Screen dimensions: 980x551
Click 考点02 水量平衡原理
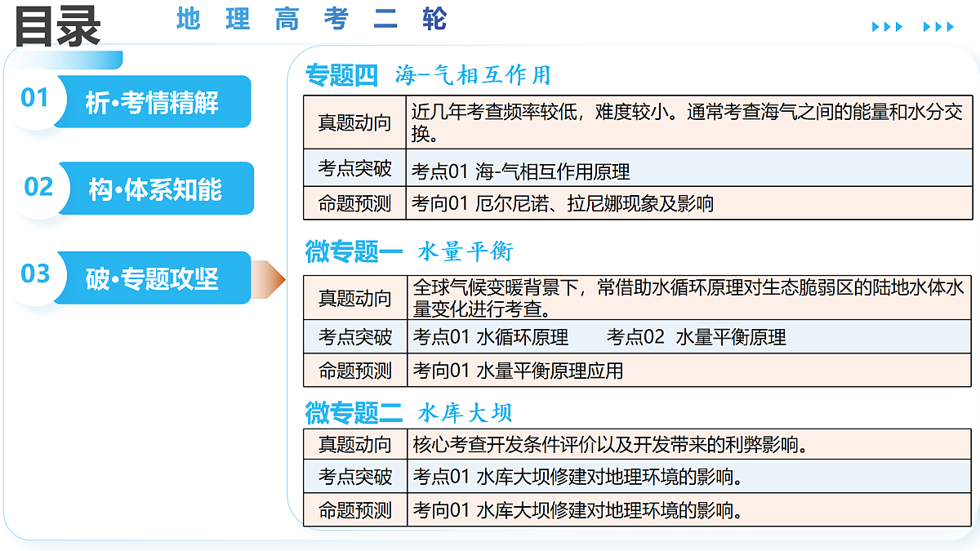pyautogui.click(x=697, y=337)
